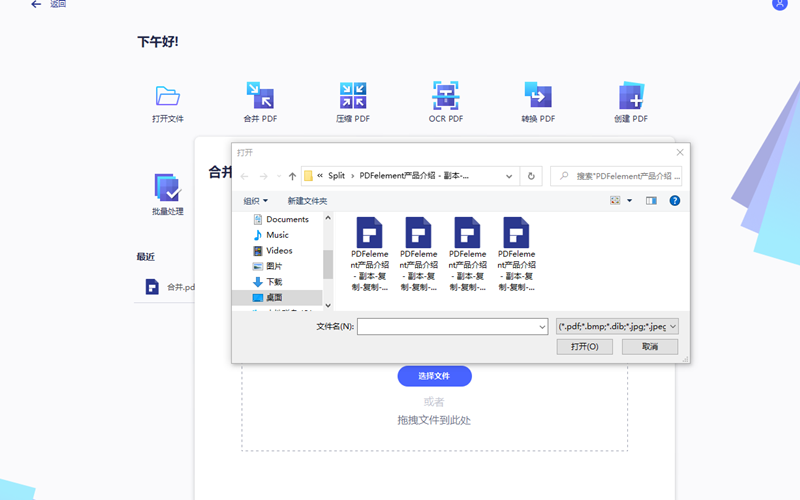Image resolution: width=800 pixels, height=500 pixels.
Task: Expand the address path history dropdown
Action: tap(509, 176)
